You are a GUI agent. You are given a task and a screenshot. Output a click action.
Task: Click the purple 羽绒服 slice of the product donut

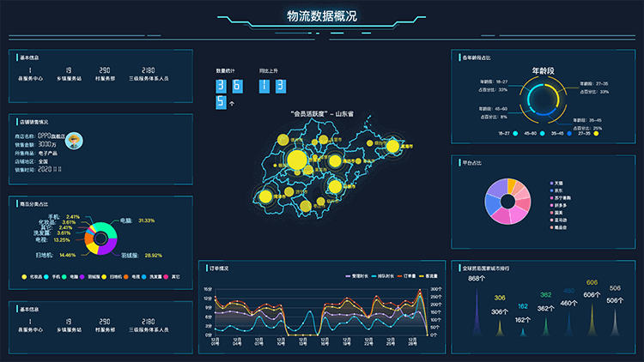109,248
